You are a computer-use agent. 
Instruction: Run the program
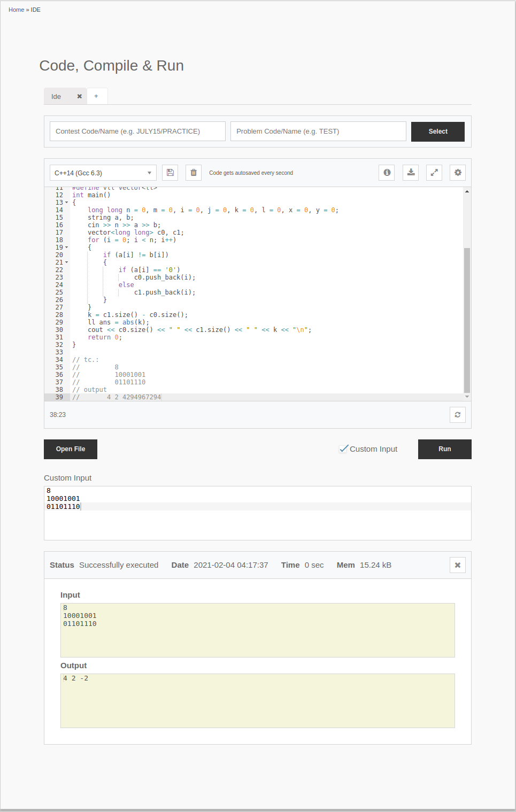444,449
